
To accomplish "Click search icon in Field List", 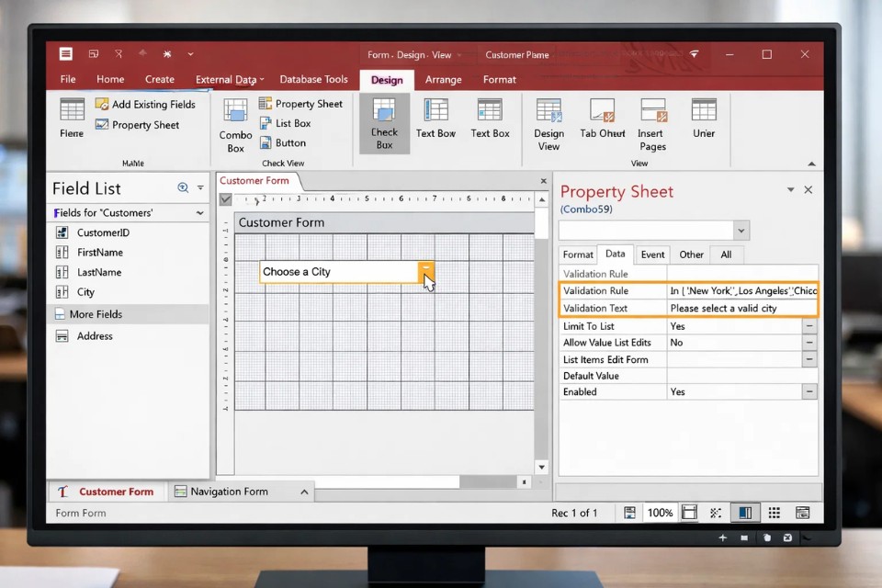I will coord(183,188).
